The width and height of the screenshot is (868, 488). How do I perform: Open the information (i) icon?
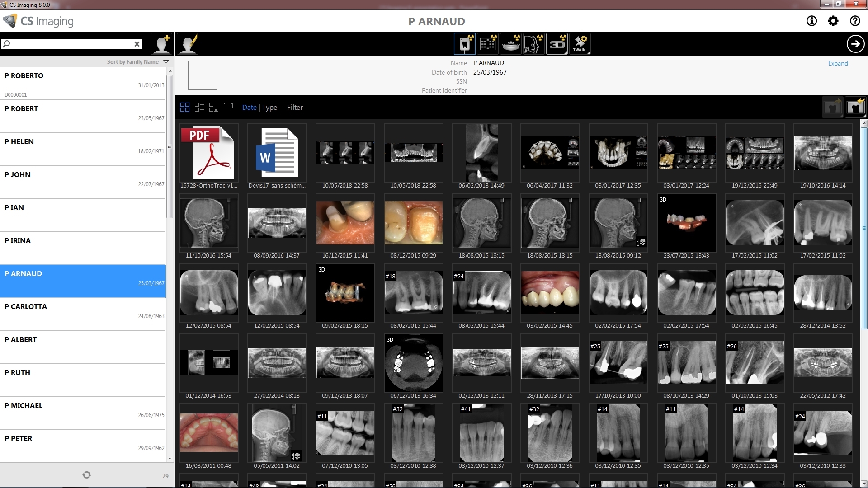pos(811,21)
